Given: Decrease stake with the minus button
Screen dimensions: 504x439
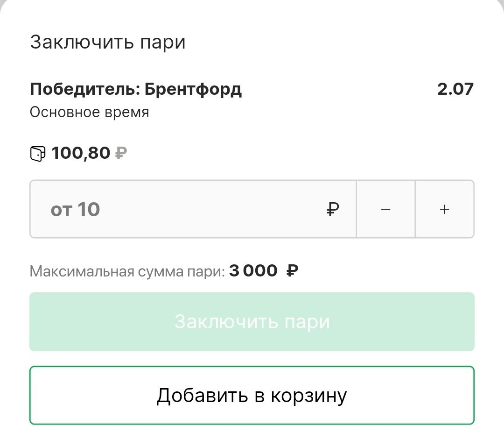Looking at the screenshot, I should pos(385,209).
